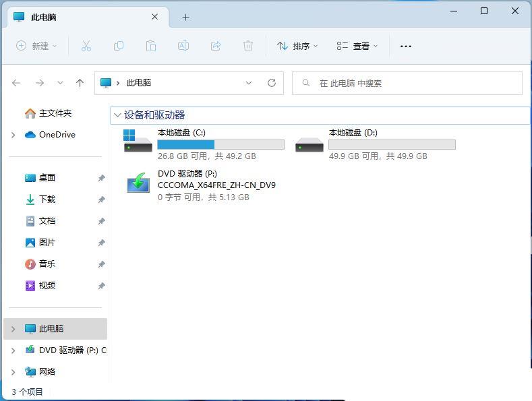Go up one level with up arrow
The width and height of the screenshot is (532, 401).
coord(80,83)
